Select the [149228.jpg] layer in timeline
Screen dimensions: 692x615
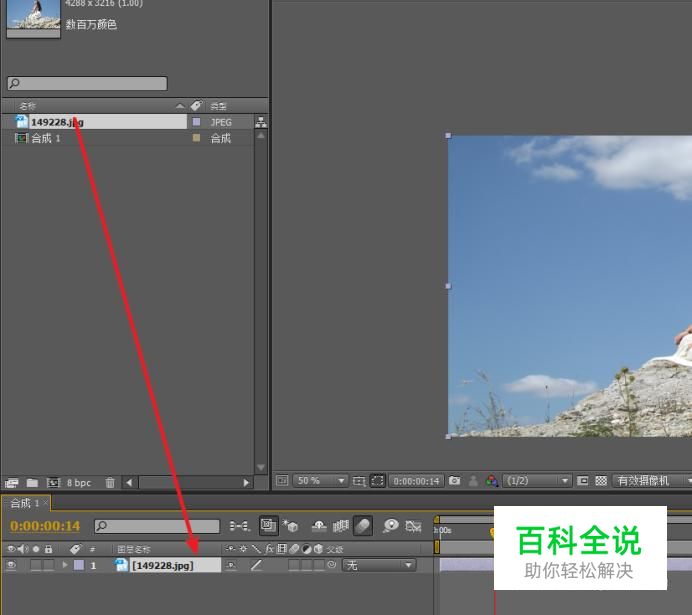[175, 565]
